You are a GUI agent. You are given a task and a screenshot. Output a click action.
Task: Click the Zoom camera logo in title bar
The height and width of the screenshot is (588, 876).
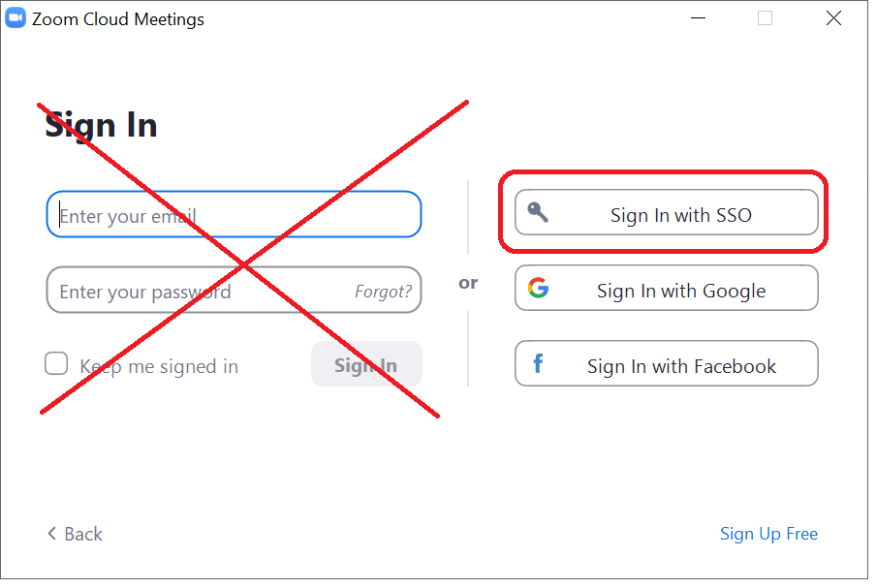coord(16,17)
